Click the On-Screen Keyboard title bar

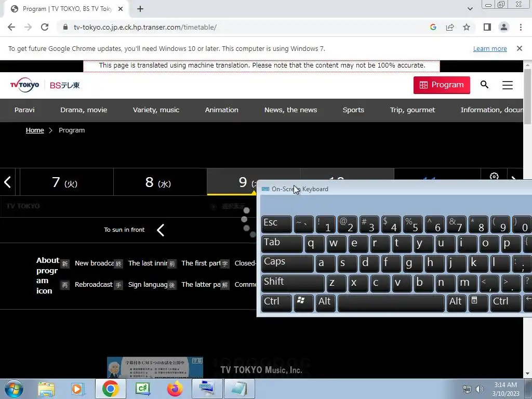click(395, 189)
